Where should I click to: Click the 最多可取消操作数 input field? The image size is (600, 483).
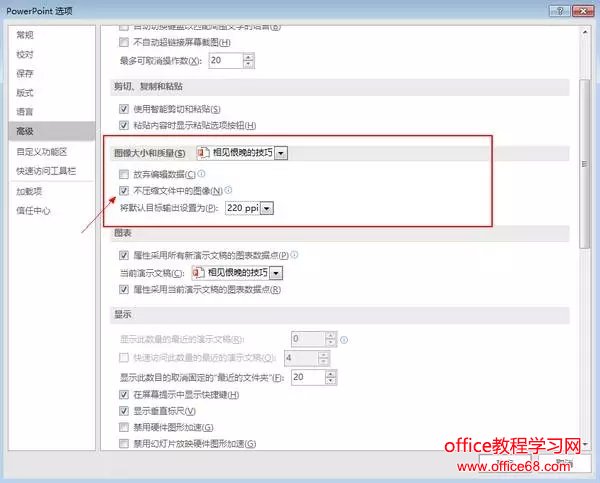tap(225, 60)
